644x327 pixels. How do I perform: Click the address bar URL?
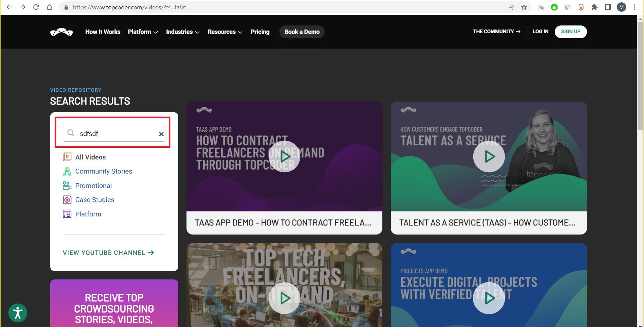pos(131,7)
